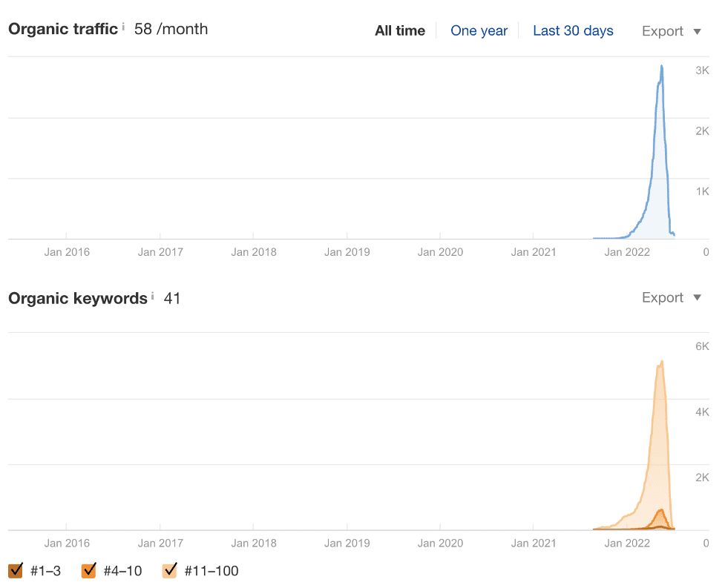The image size is (725, 588).
Task: Click Jan 2022 label on traffic chart axis
Action: click(627, 252)
